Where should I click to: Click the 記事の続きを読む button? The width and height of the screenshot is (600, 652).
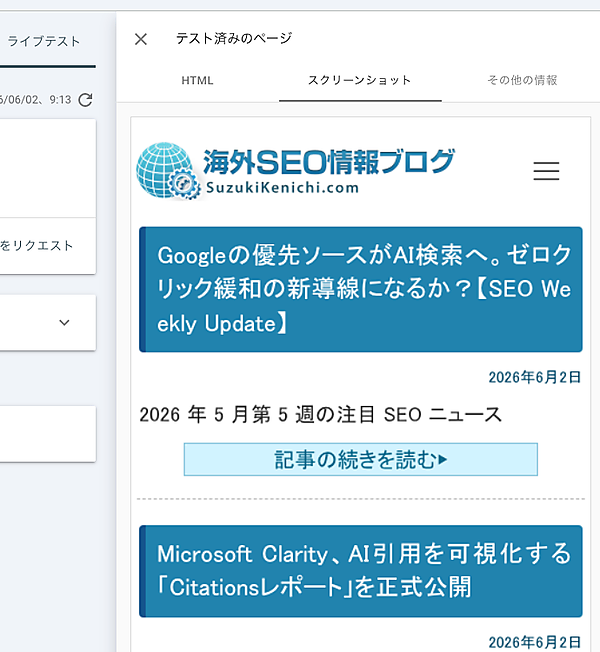(x=360, y=459)
